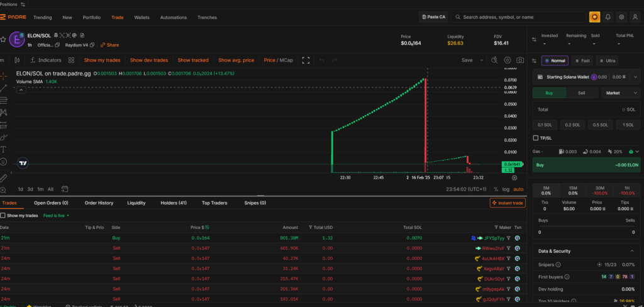Select the brush drawing tool
Screen dimensions: 644x307
[3, 137]
